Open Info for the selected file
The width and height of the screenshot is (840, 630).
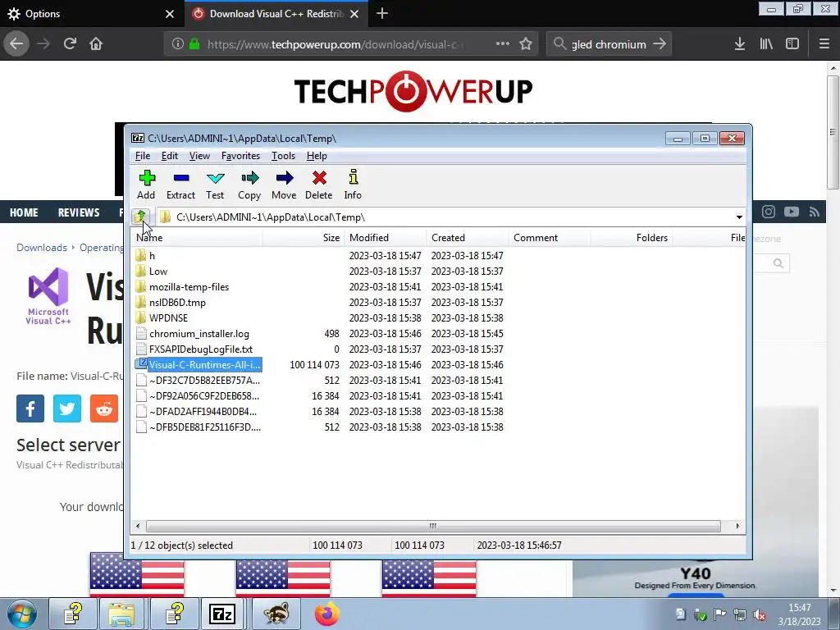tap(353, 185)
